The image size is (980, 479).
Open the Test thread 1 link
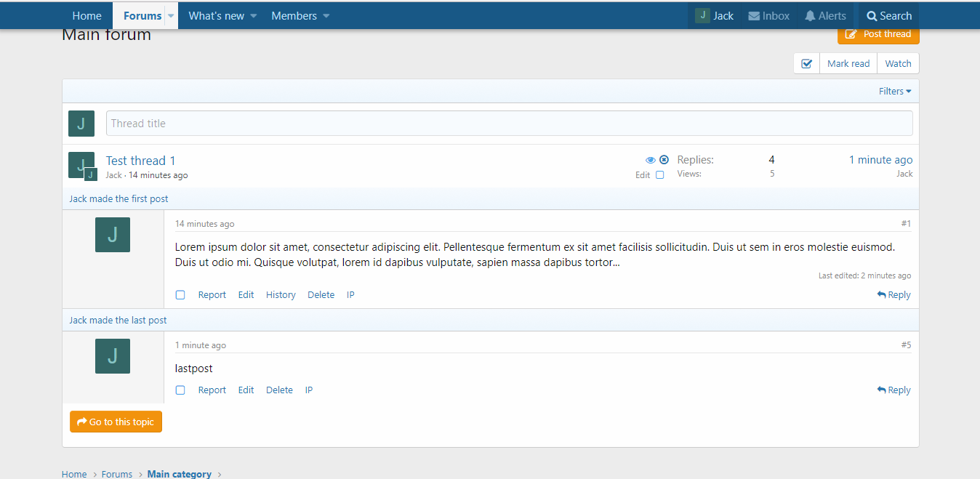point(140,161)
